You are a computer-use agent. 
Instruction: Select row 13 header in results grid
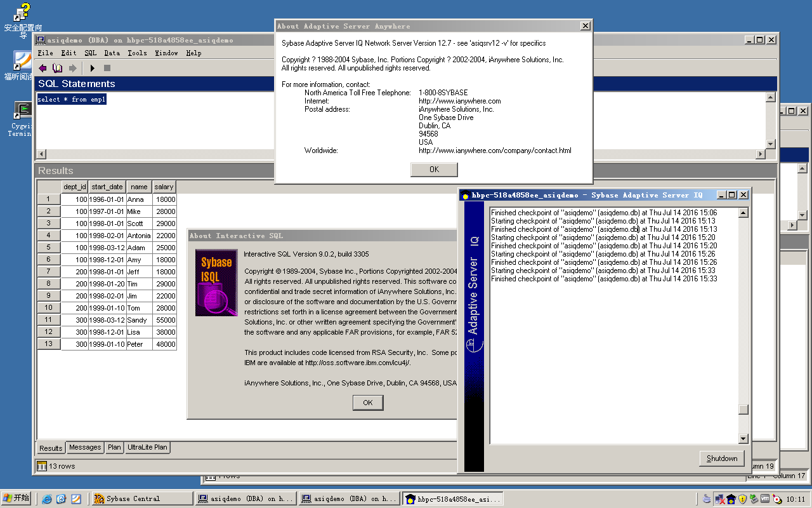click(x=48, y=344)
